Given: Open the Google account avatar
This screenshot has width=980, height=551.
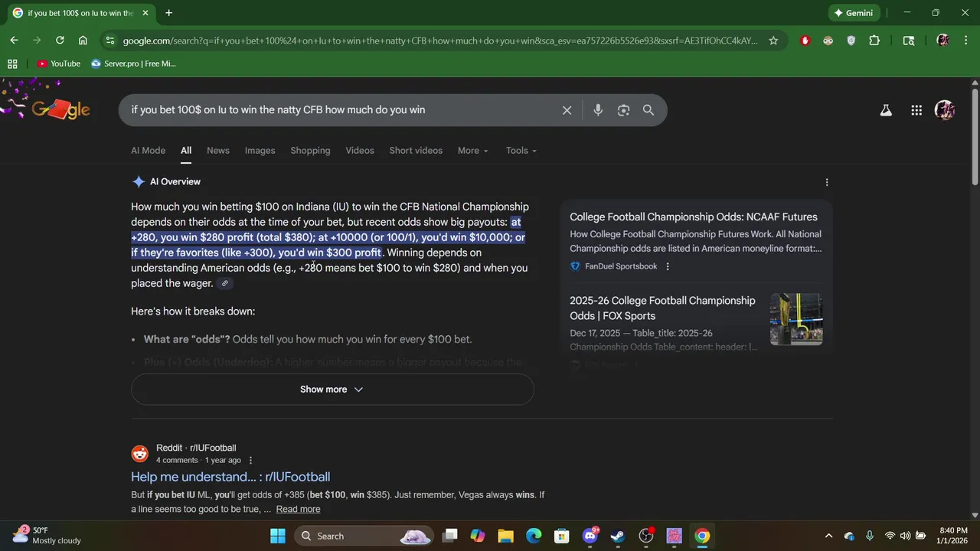Looking at the screenshot, I should 945,110.
